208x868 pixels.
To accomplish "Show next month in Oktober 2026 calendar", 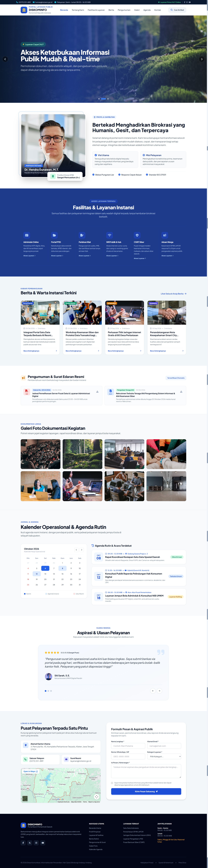I will point(81,550).
